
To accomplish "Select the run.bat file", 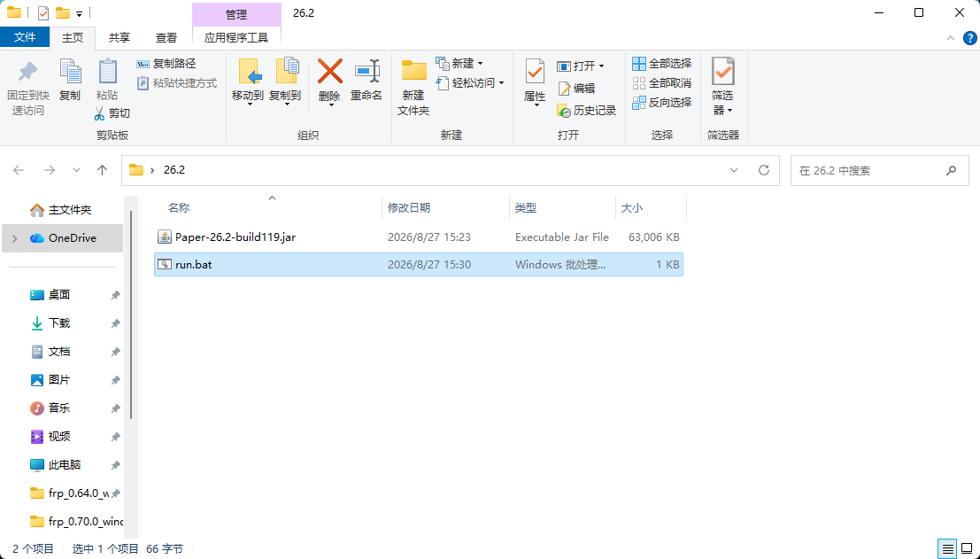I will tap(419, 265).
